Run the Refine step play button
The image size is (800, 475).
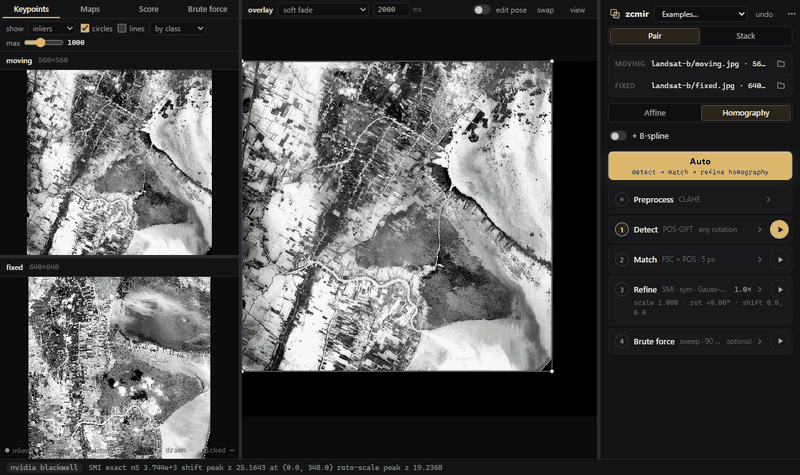pos(780,289)
